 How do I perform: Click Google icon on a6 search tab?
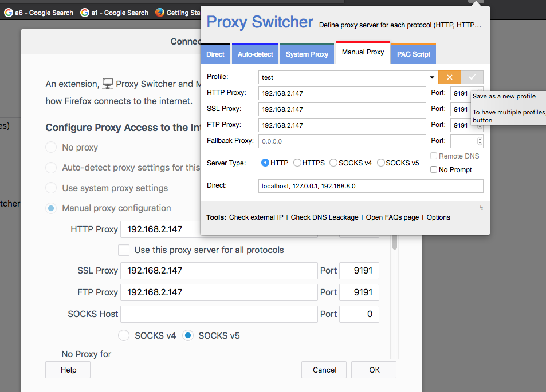(x=9, y=13)
